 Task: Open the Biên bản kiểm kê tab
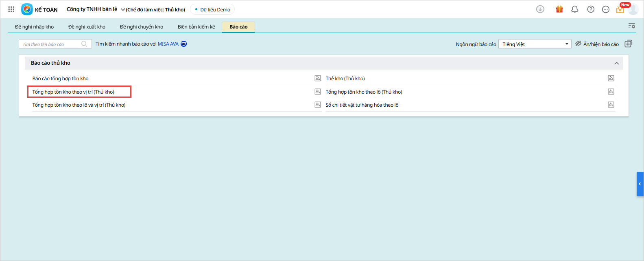(x=196, y=27)
